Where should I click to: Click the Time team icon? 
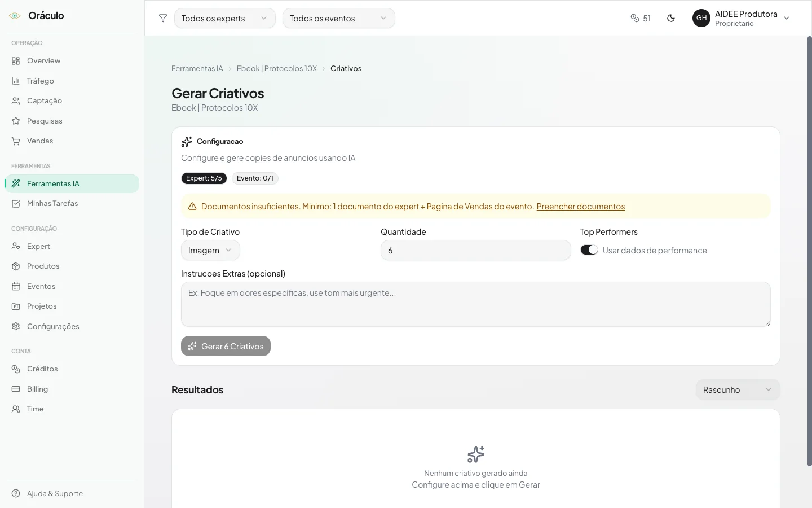coord(16,409)
